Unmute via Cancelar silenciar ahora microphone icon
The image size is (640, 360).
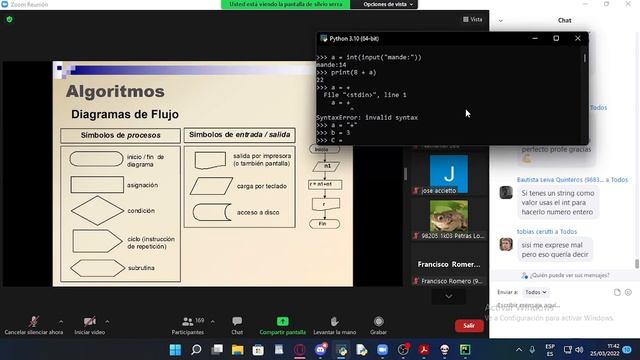(34, 322)
